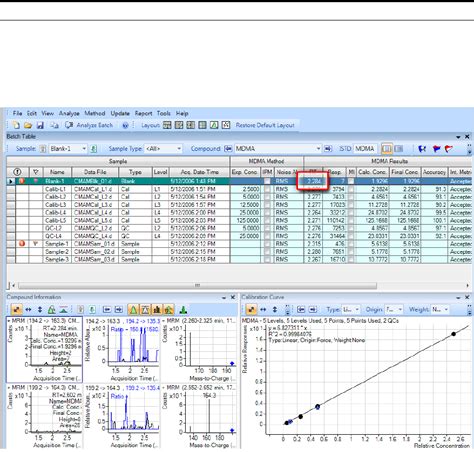474x452 pixels.
Task: Toggle the IPM checkbox in QC-L4 row
Action: 267,236
